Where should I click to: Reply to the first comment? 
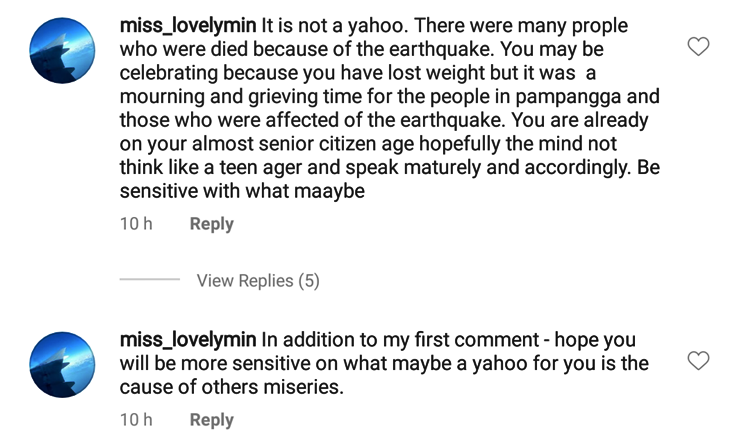point(211,224)
